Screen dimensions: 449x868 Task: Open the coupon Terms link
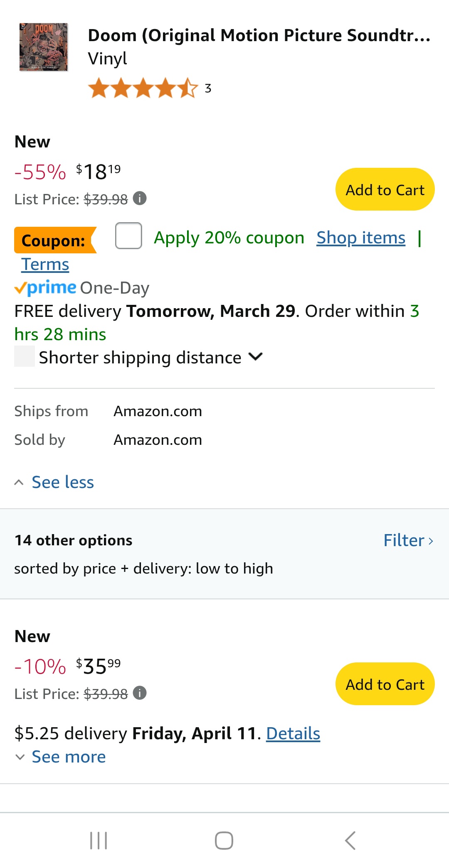[x=45, y=263]
